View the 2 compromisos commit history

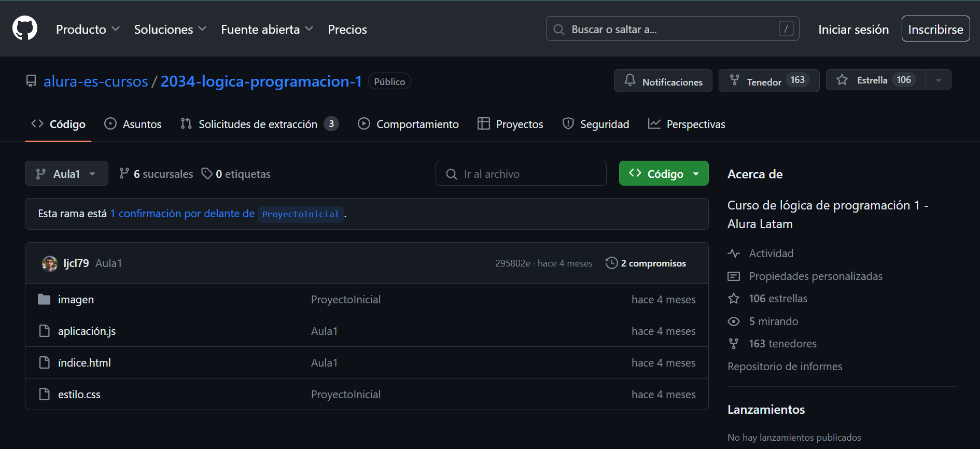click(x=646, y=263)
